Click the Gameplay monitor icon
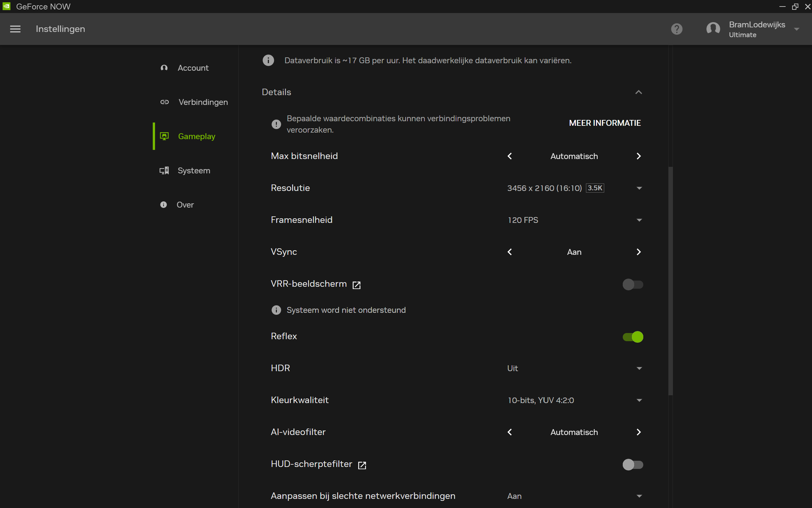This screenshot has height=508, width=812. tap(164, 136)
